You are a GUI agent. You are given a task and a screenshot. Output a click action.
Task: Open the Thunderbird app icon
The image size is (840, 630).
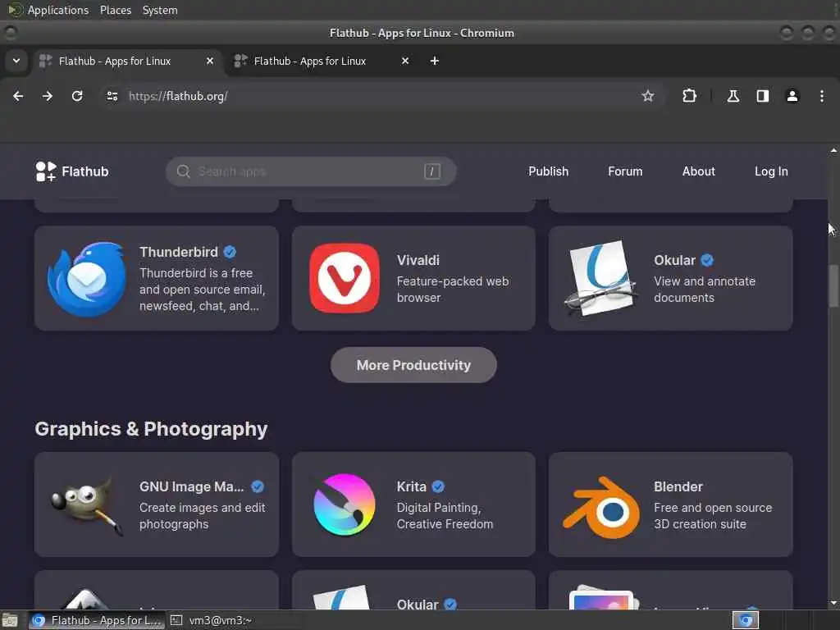coord(87,279)
